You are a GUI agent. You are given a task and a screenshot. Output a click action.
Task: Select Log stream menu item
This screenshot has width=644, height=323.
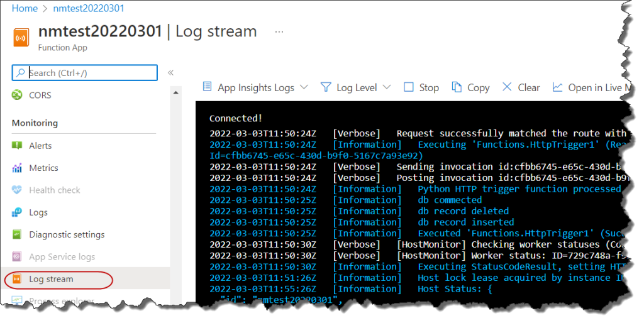point(51,279)
